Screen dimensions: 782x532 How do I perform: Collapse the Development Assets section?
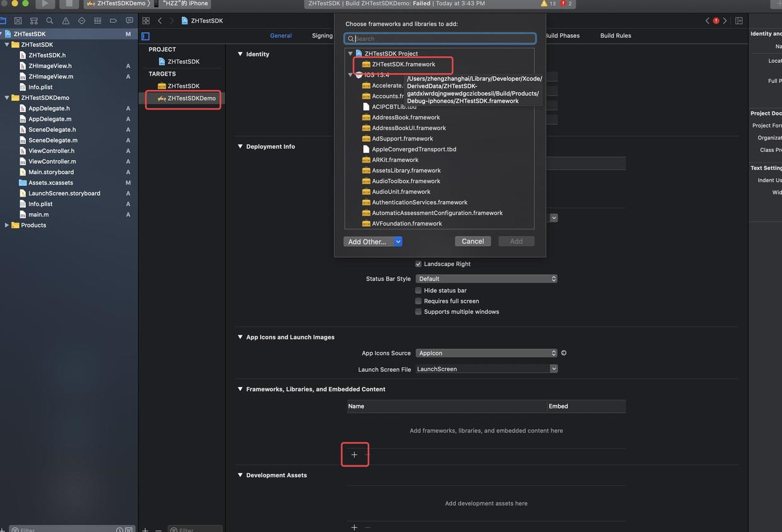(240, 475)
